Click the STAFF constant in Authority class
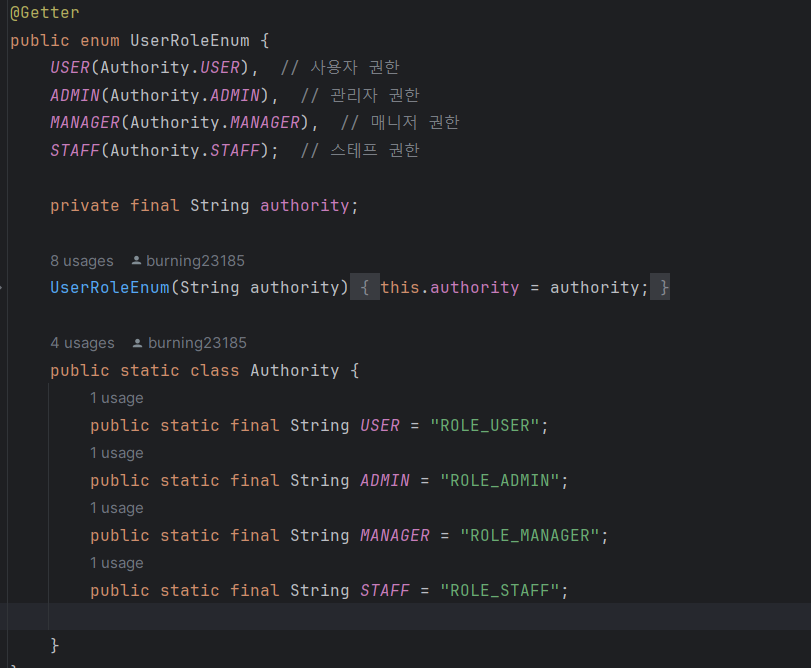This screenshot has width=811, height=668. click(x=385, y=590)
